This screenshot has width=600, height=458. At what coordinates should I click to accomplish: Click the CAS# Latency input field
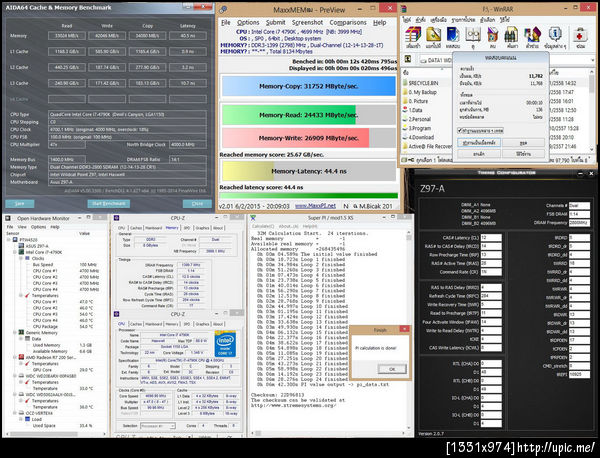coord(493,236)
